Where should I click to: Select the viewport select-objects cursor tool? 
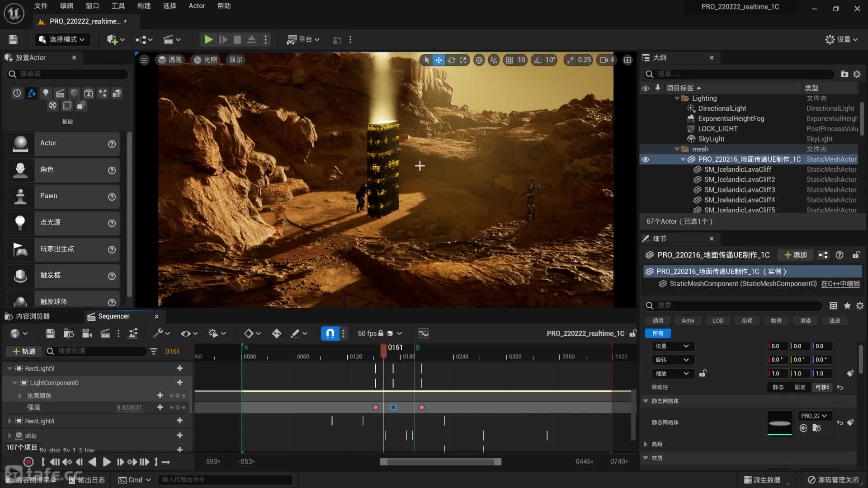(x=427, y=60)
